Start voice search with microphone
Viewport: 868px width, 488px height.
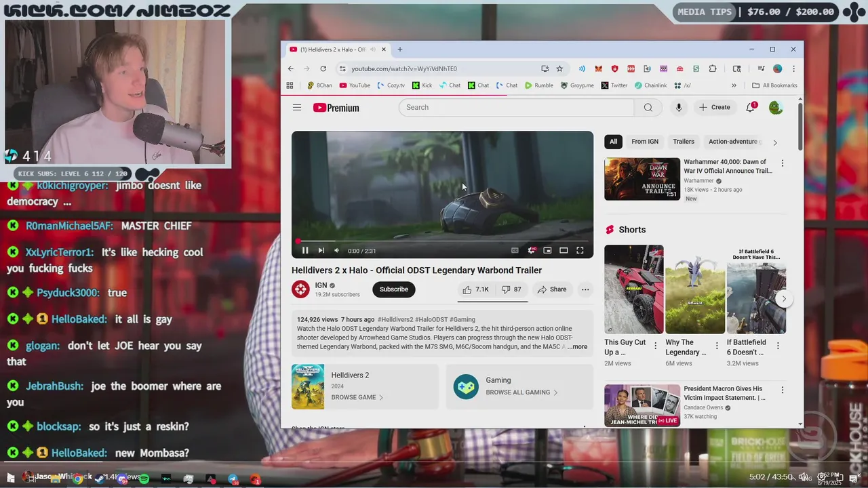tap(679, 107)
